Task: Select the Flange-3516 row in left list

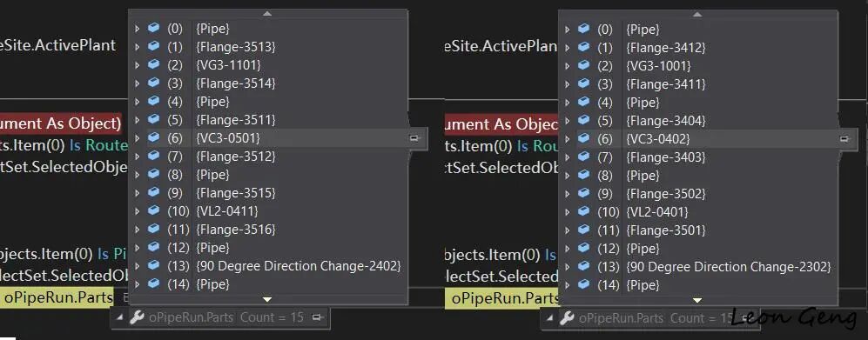Action: coord(268,229)
